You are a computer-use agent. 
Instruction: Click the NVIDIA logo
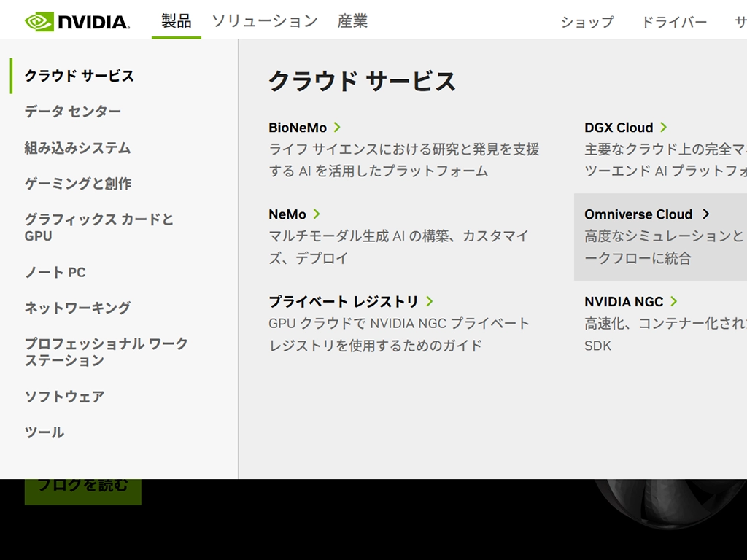(x=77, y=22)
